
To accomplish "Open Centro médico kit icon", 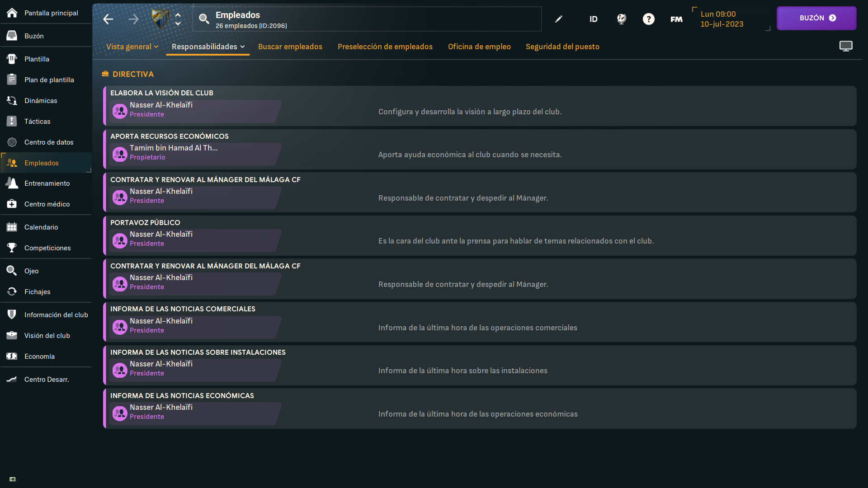I will [x=12, y=204].
